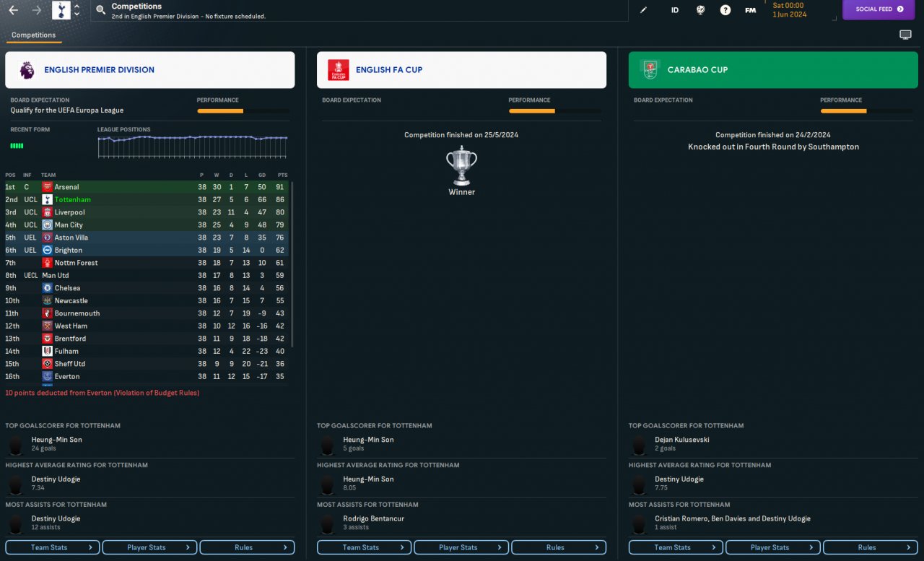The width and height of the screenshot is (924, 561).
Task: Go back using the back arrow
Action: (x=13, y=10)
